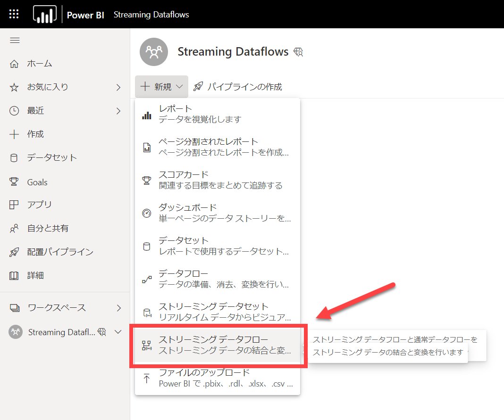Click the Streaming Dataflows page title
This screenshot has width=504, height=420.
pos(233,52)
